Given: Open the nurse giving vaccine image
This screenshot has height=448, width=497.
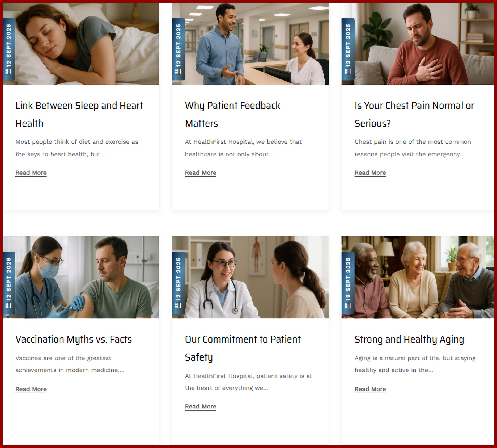Looking at the screenshot, I should (x=81, y=277).
